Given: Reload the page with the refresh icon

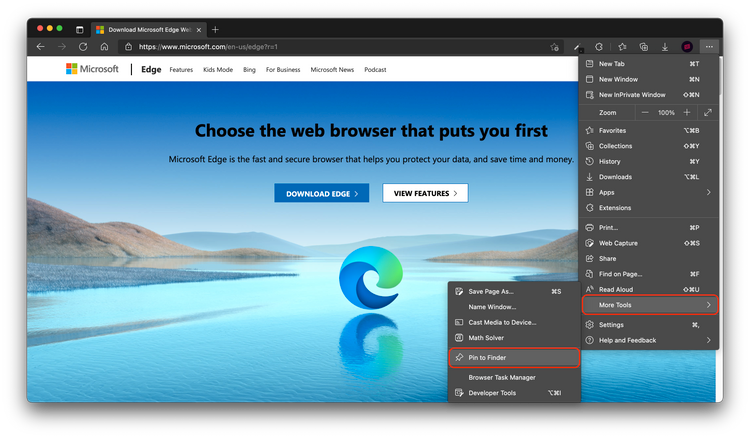Looking at the screenshot, I should [x=83, y=47].
